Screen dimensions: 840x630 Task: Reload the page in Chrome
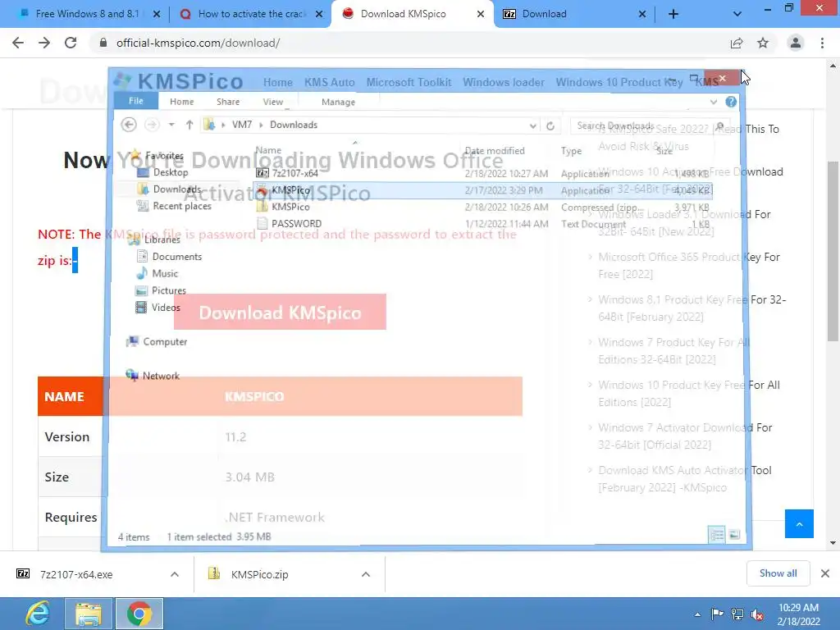click(x=71, y=43)
